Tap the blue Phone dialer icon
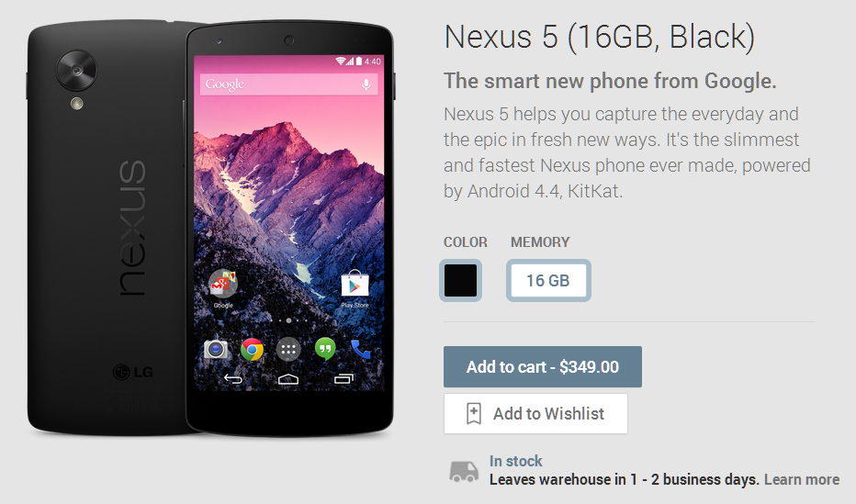Viewport: 856px width, 504px height. point(360,349)
